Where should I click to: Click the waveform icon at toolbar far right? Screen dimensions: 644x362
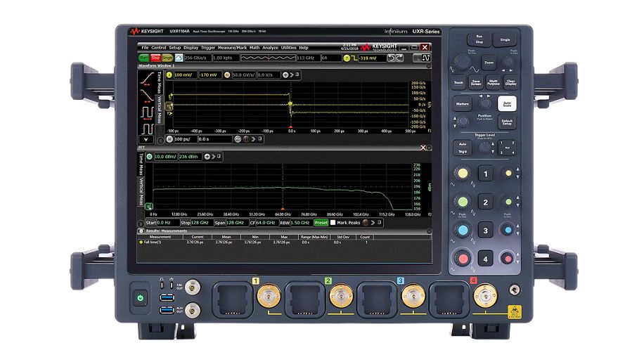point(426,58)
